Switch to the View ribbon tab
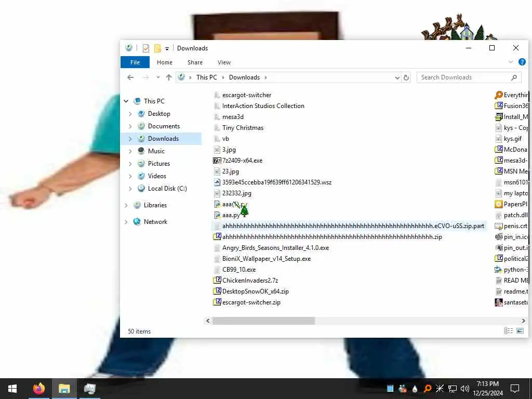This screenshot has height=399, width=532. pos(224,62)
